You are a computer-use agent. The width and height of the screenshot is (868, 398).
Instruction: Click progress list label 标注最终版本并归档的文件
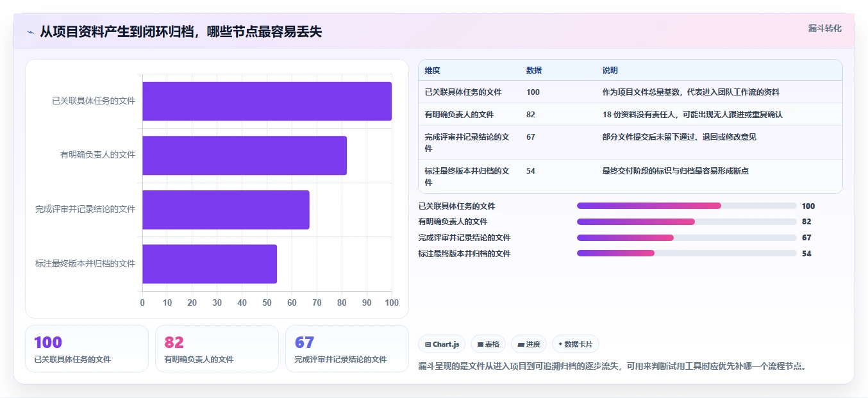coord(465,254)
